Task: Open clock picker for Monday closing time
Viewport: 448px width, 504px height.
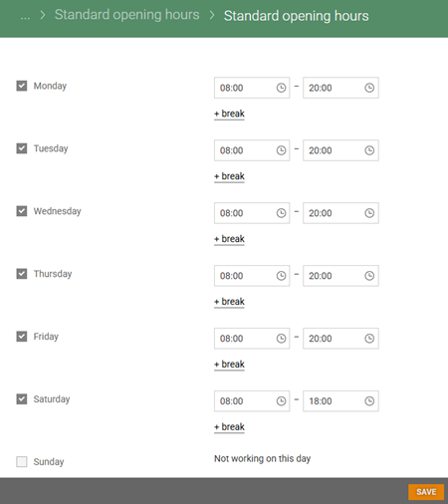Action: pyautogui.click(x=369, y=88)
